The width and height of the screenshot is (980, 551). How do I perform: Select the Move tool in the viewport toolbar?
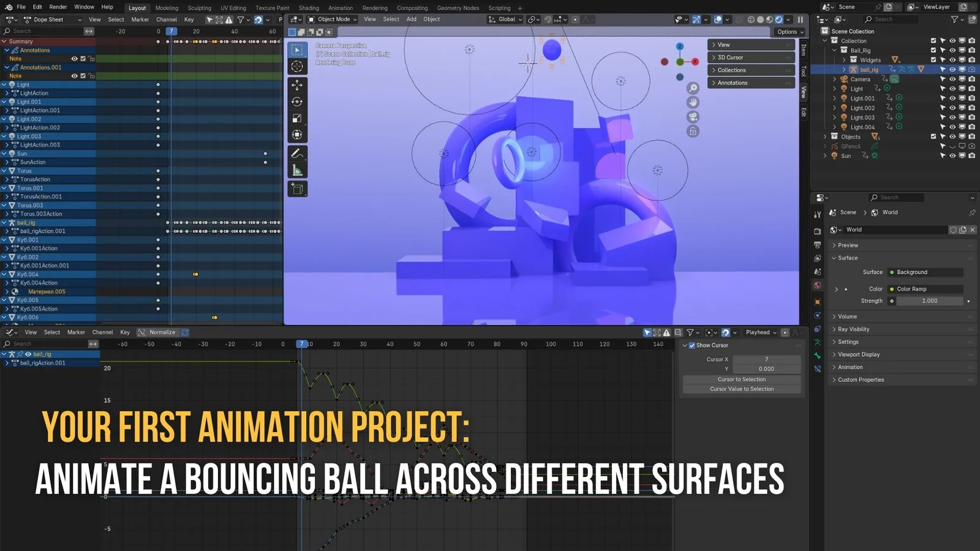[298, 84]
